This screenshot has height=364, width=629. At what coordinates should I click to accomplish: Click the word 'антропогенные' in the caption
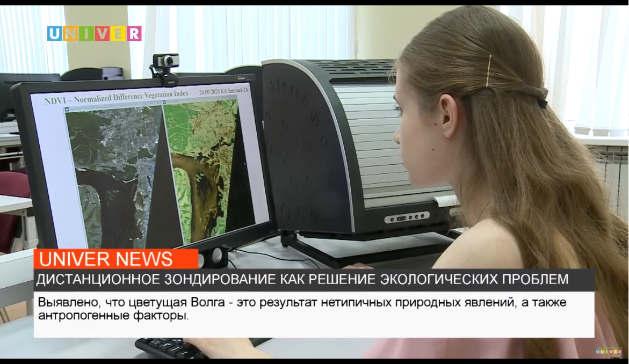pyautogui.click(x=72, y=316)
